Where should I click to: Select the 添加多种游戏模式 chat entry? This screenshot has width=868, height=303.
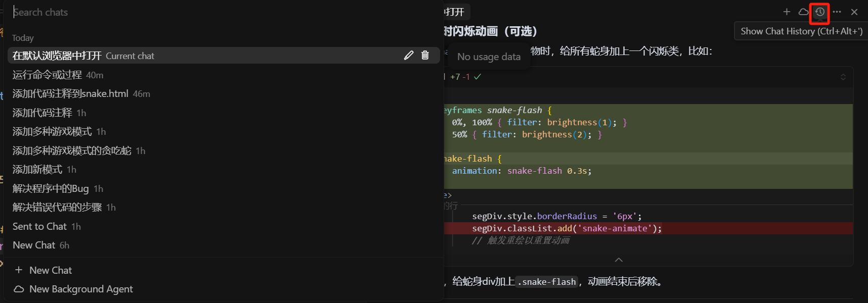[52, 132]
